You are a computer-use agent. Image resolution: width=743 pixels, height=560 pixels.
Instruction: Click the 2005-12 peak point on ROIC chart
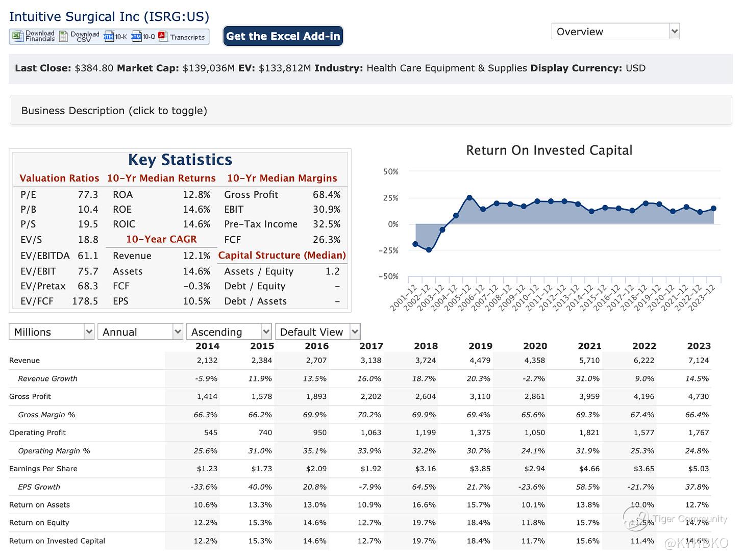point(469,197)
